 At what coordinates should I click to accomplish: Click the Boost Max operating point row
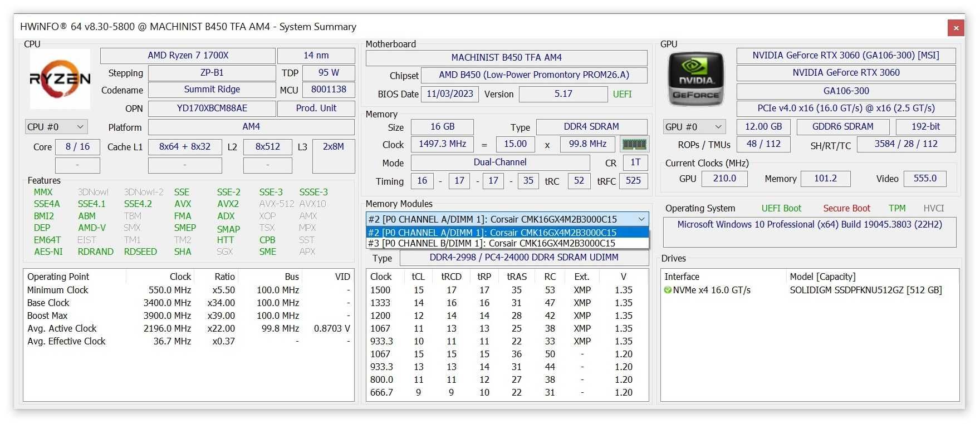click(189, 315)
